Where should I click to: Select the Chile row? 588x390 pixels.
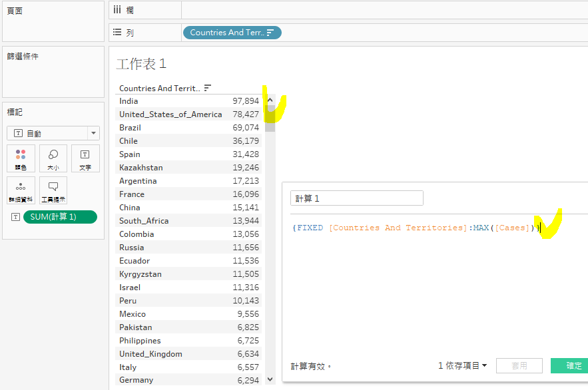tap(188, 141)
